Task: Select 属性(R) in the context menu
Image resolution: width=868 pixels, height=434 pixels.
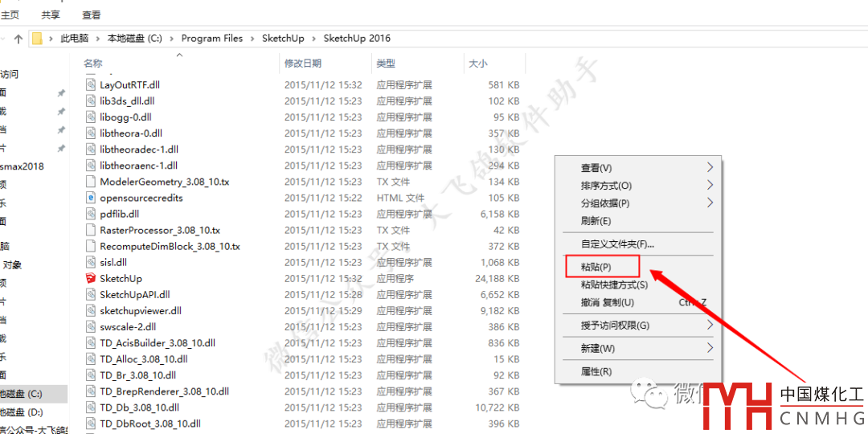Action: [596, 371]
